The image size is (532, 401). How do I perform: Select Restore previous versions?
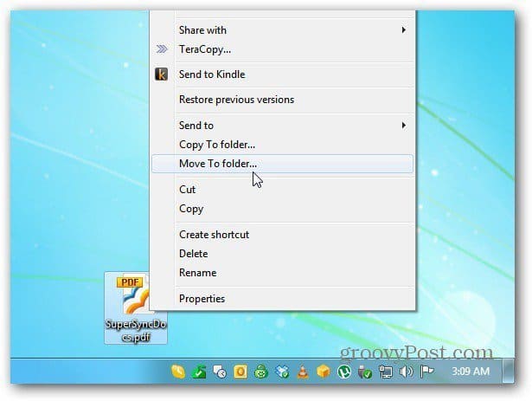click(282, 100)
